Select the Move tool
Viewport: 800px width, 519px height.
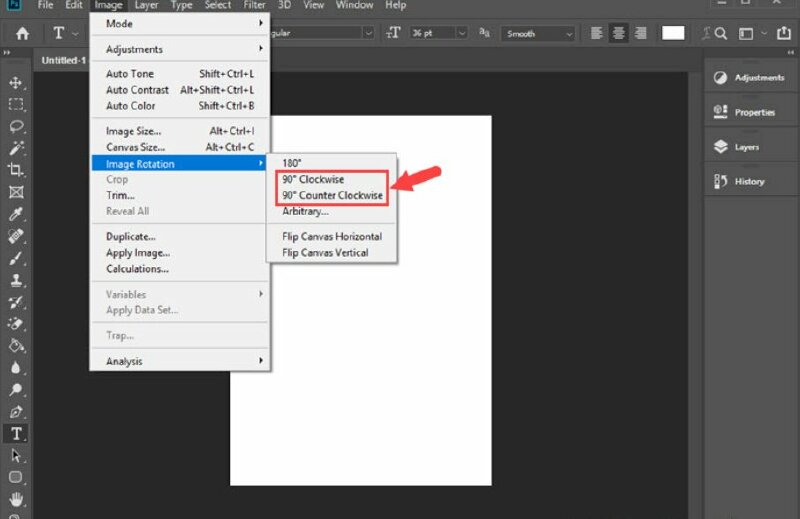click(16, 83)
